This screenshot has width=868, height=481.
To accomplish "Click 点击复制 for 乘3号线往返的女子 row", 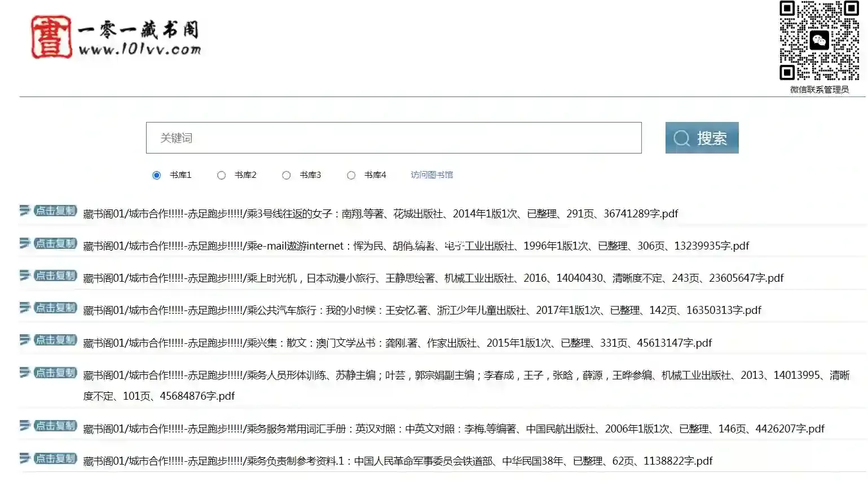I will [x=55, y=211].
